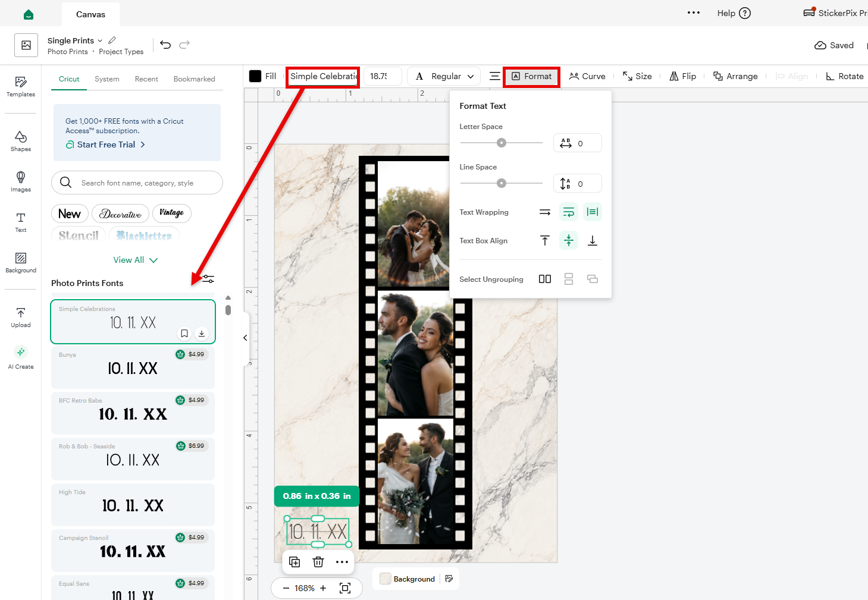Viewport: 868px width, 600px height.
Task: Open the Templates panel
Action: (21, 87)
